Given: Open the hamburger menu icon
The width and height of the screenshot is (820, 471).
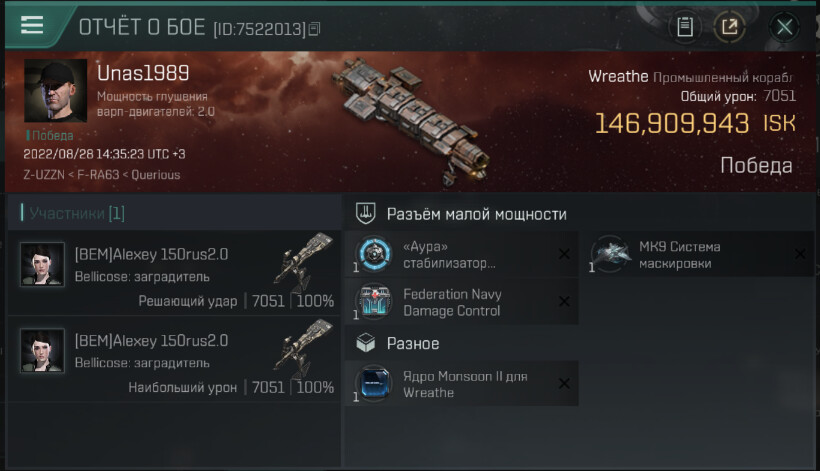Looking at the screenshot, I should (32, 25).
